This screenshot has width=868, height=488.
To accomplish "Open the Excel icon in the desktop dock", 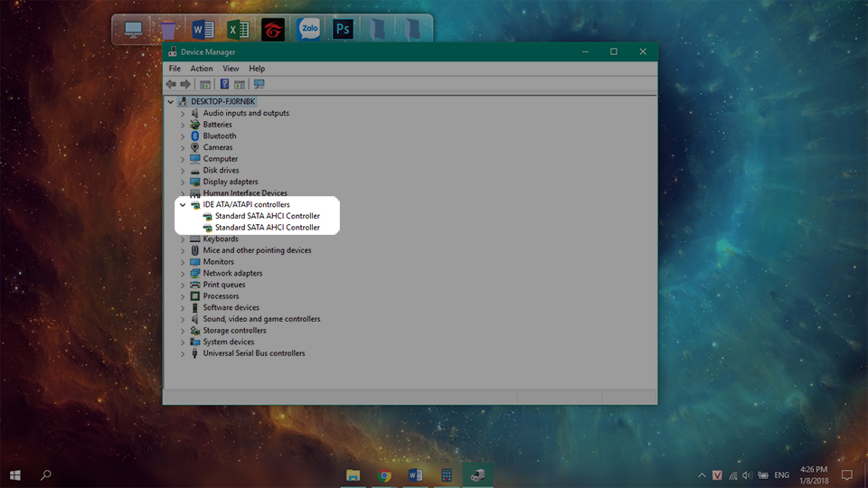I will (238, 29).
